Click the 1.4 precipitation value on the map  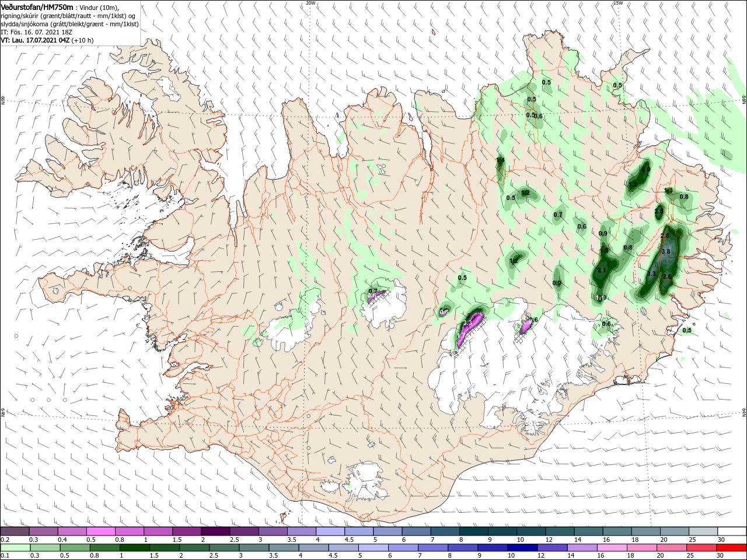500,160
